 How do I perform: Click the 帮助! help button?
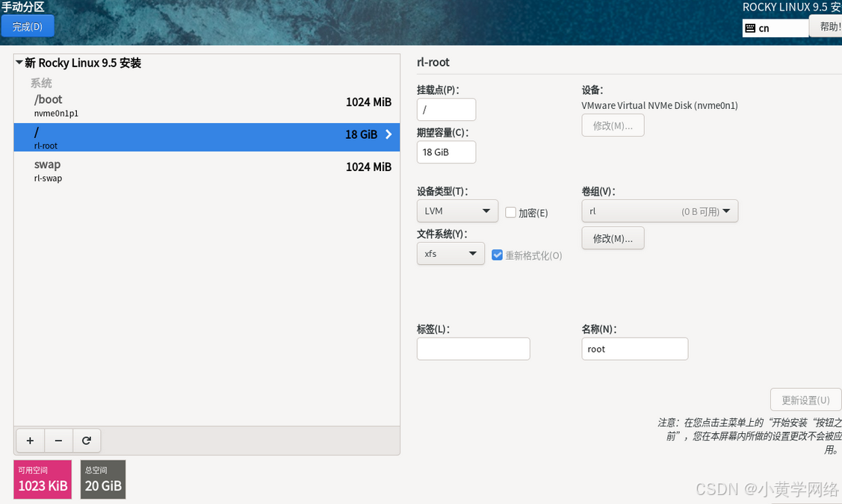click(827, 26)
